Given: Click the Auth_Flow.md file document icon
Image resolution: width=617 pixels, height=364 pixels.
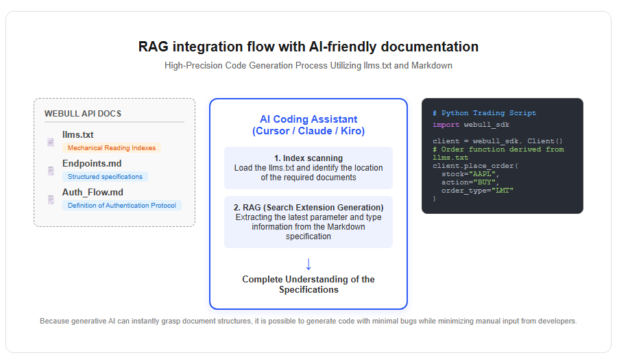Looking at the screenshot, I should click(x=51, y=199).
